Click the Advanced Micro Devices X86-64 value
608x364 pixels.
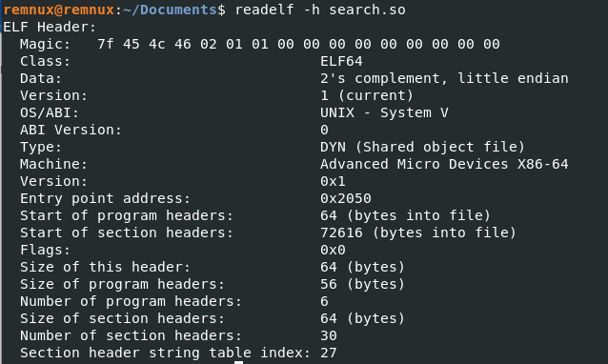coord(444,164)
